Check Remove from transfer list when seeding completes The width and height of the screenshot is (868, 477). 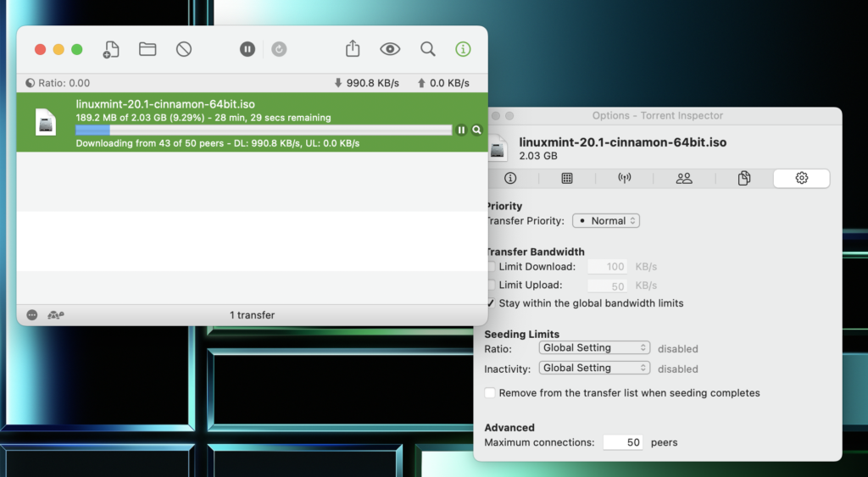tap(490, 393)
